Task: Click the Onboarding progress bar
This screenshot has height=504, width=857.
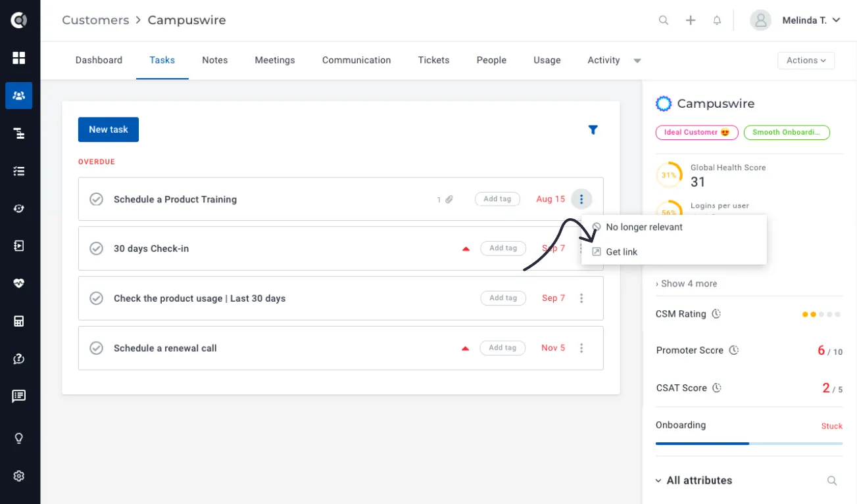Action: click(x=749, y=444)
